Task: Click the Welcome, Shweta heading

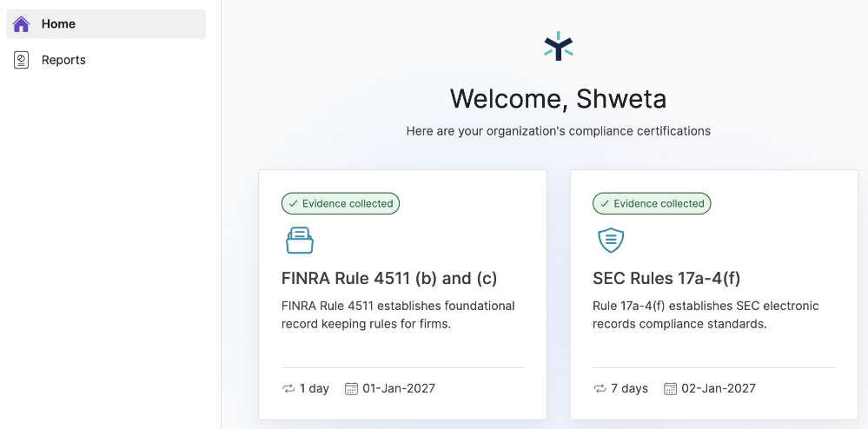Action: 558,98
